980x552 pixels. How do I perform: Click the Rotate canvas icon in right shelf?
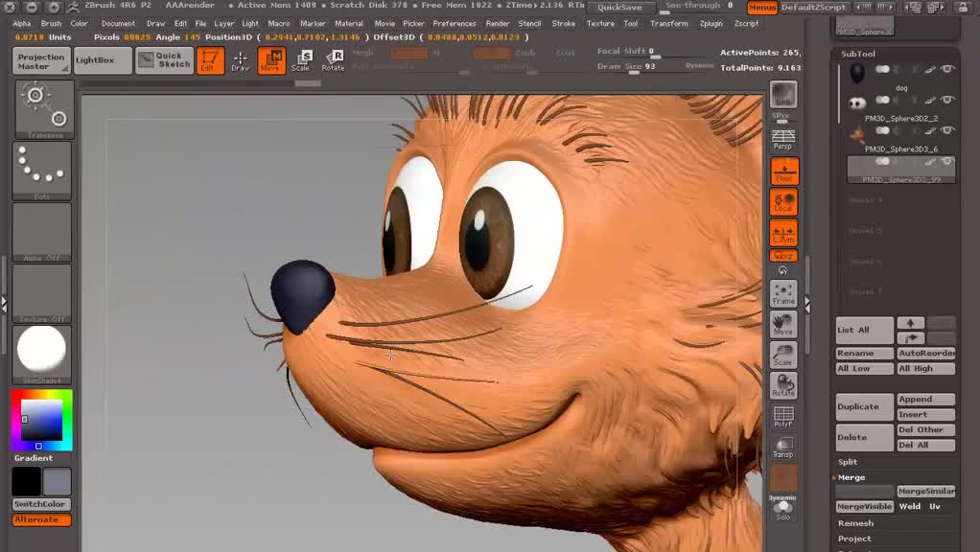(783, 385)
